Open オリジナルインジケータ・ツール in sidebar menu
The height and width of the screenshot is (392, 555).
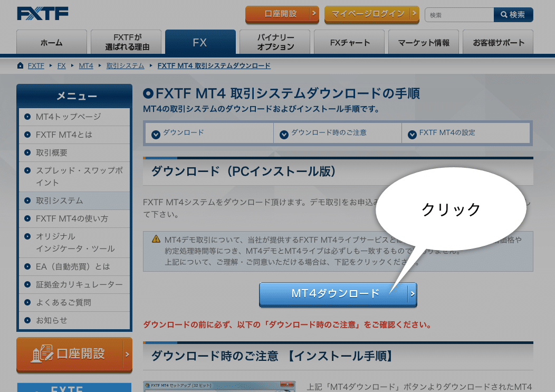pos(74,243)
